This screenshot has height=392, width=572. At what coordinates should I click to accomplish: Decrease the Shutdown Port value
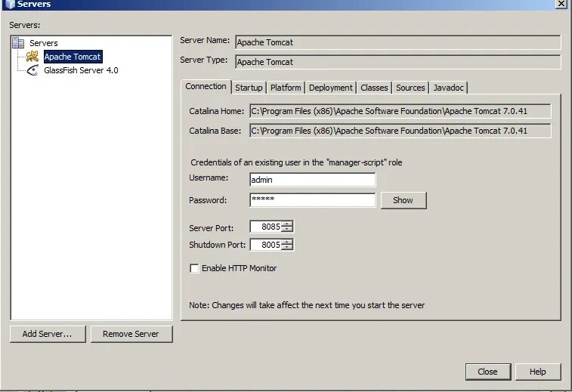[287, 247]
